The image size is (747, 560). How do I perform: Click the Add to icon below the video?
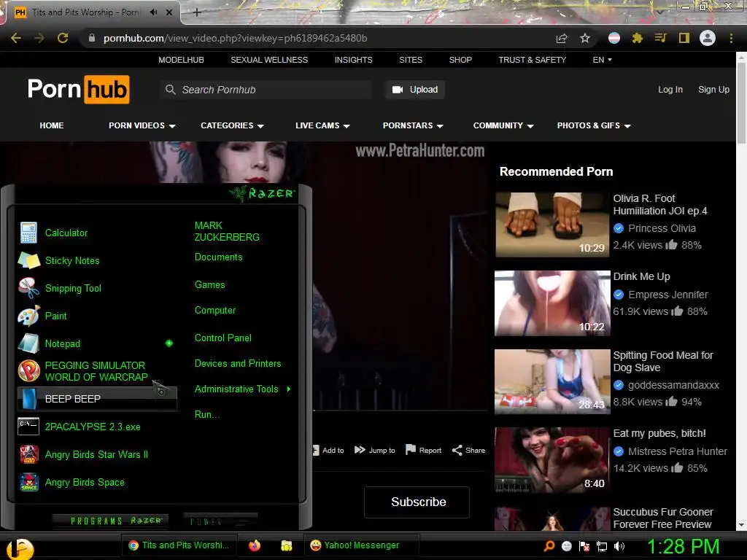click(x=328, y=450)
